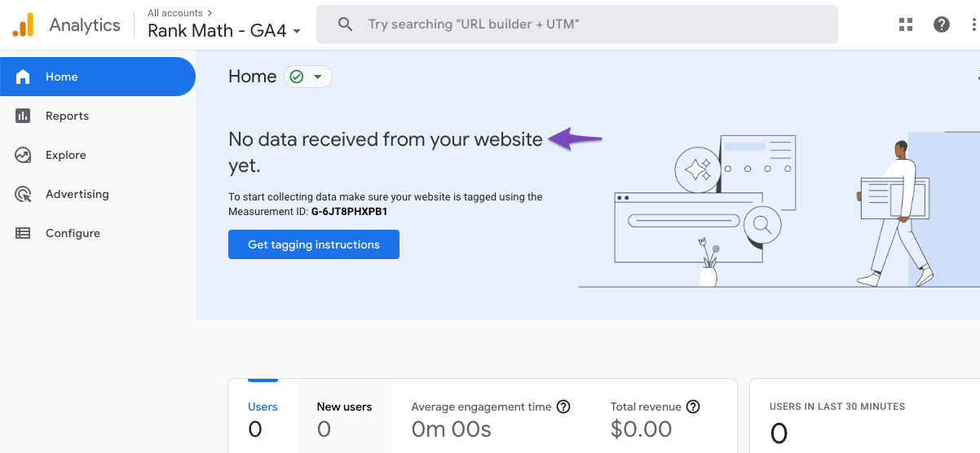The width and height of the screenshot is (980, 453).
Task: Click the Explore icon in sidebar
Action: pyautogui.click(x=23, y=155)
